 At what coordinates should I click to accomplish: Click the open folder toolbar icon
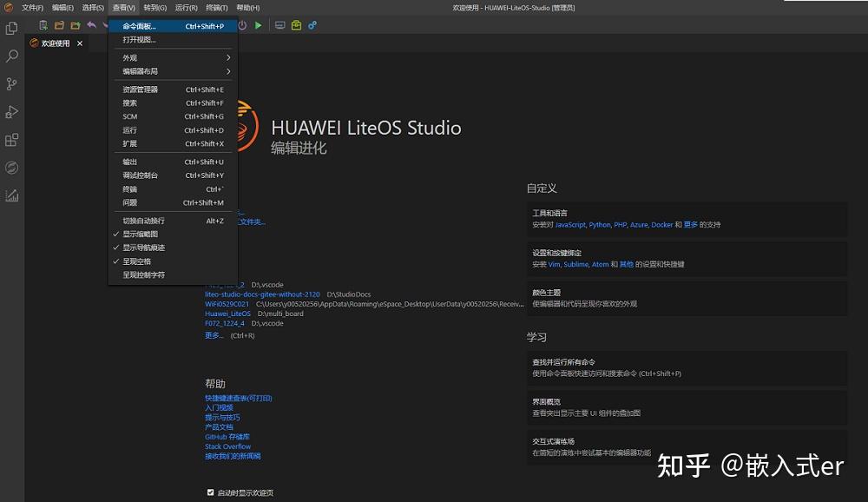coord(59,25)
